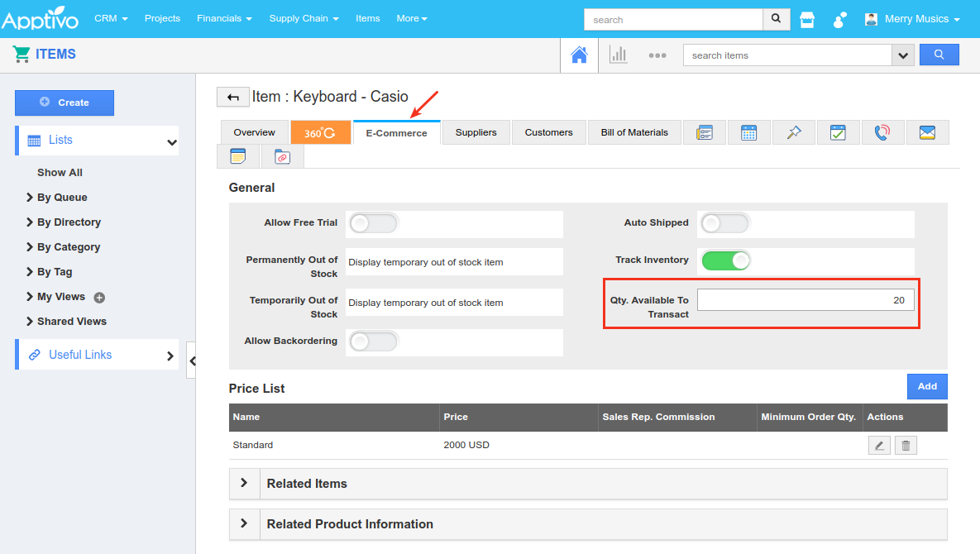980x554 pixels.
Task: Click the Temporarily Out of Stock field
Action: click(x=454, y=303)
